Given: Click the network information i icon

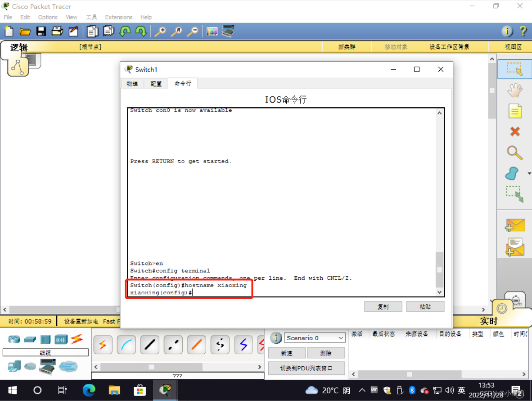Looking at the screenshot, I should tap(507, 31).
